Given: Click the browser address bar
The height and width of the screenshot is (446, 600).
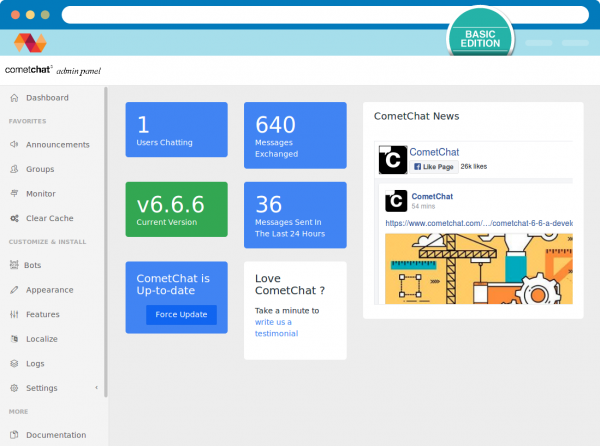Looking at the screenshot, I should click(x=325, y=15).
